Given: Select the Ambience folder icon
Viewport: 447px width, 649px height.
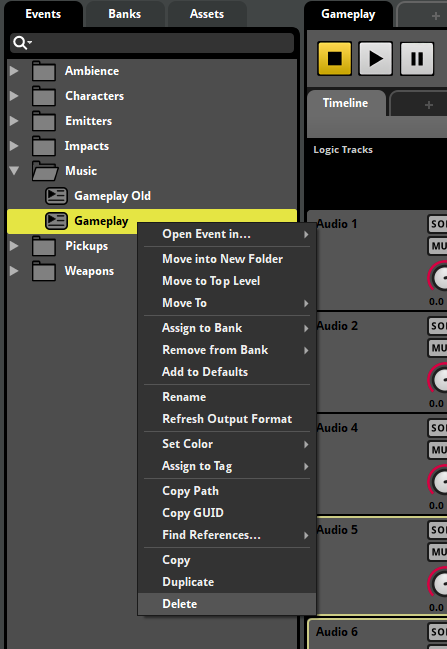Looking at the screenshot, I should (44, 71).
